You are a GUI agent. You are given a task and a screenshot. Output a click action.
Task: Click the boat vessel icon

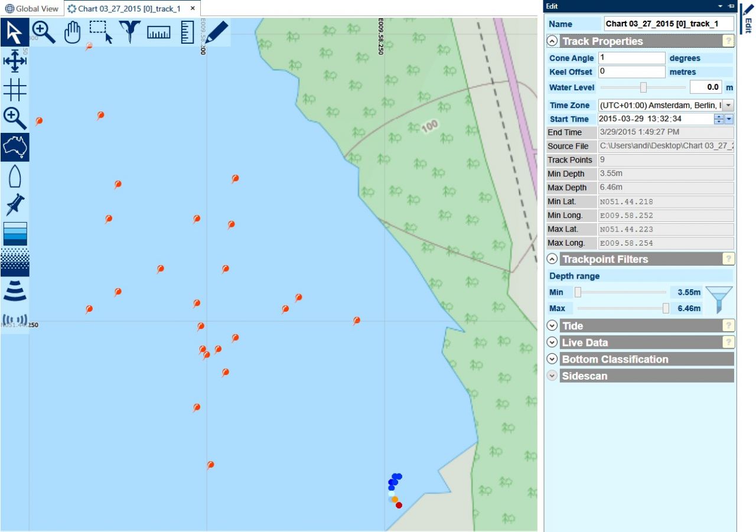coord(15,177)
